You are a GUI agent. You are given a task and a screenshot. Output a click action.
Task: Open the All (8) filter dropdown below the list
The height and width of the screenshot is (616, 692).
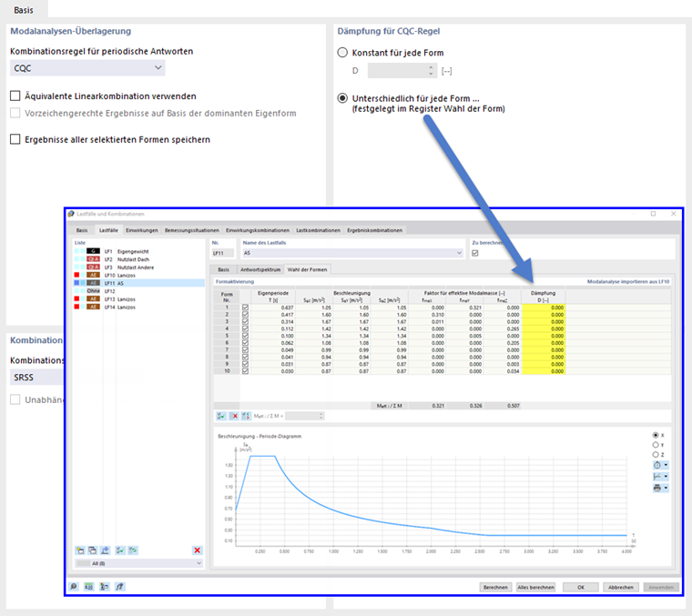point(138,563)
